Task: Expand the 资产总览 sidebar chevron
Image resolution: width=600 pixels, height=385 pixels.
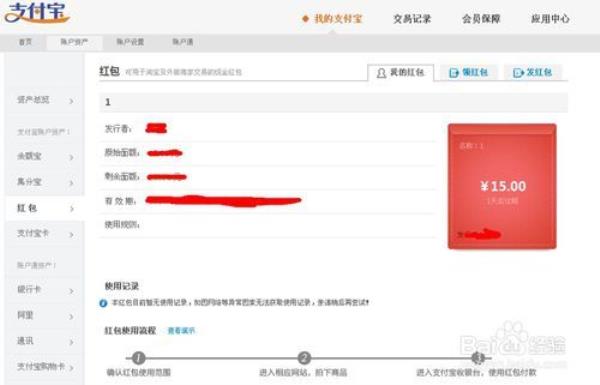Action: pyautogui.click(x=72, y=101)
